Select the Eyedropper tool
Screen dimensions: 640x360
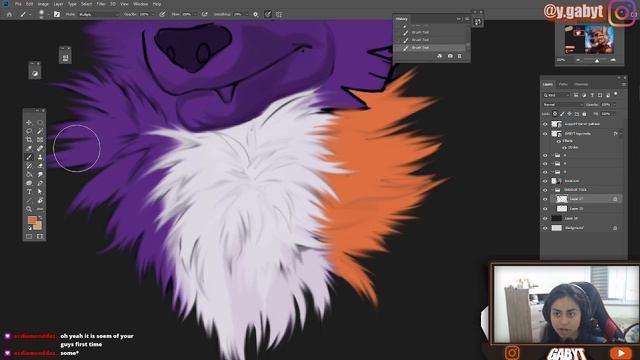click(x=29, y=149)
